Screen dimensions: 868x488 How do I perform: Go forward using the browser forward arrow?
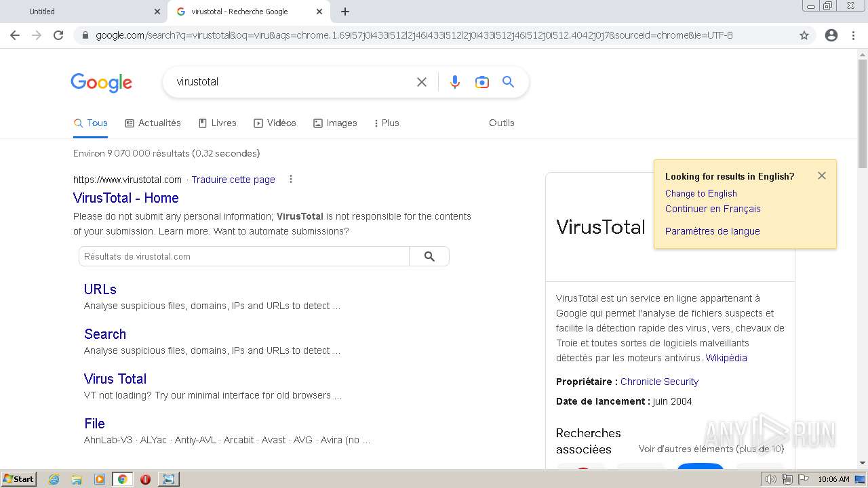pos(37,35)
